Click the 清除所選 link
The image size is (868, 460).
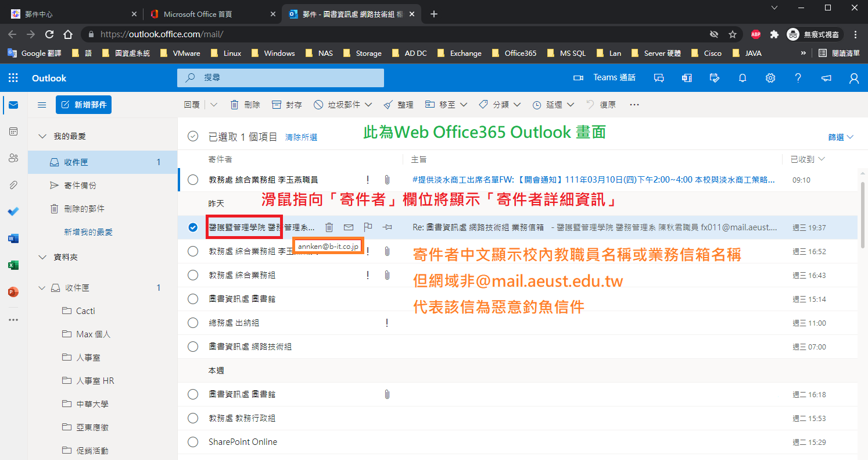click(x=301, y=137)
